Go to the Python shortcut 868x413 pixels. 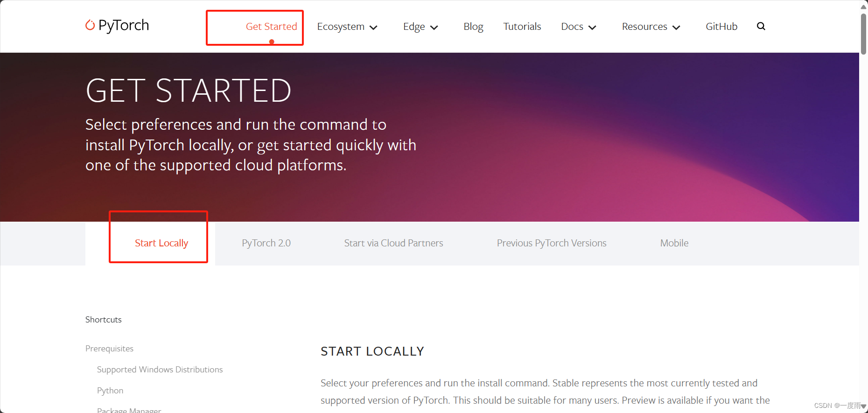[x=110, y=391]
